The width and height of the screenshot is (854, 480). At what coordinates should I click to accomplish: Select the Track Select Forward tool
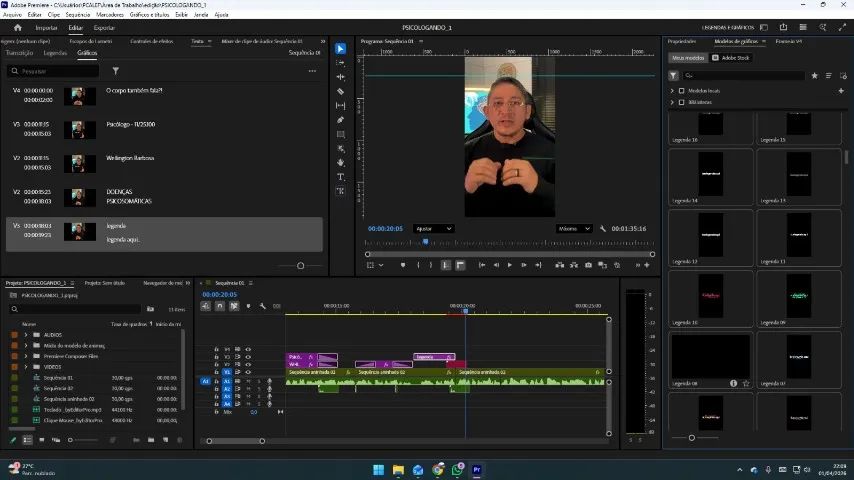point(340,63)
